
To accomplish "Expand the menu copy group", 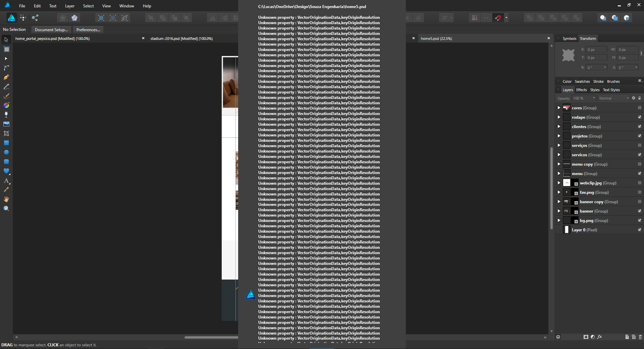I will (559, 164).
